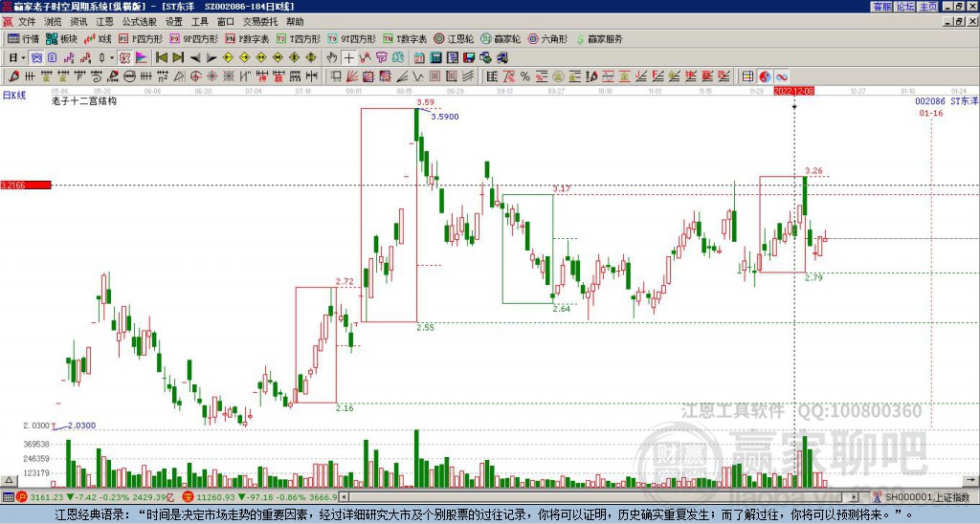This screenshot has width=980, height=524.
Task: Select the percent % tool
Action: tap(525, 76)
